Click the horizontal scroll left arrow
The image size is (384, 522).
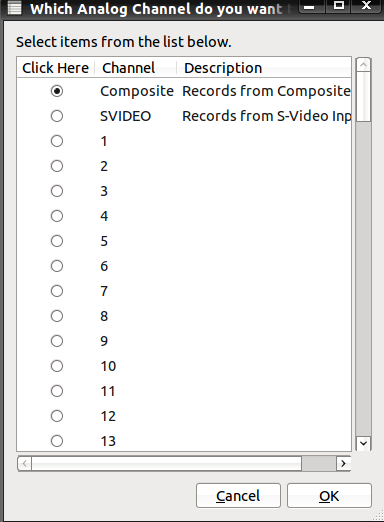pyautogui.click(x=25, y=463)
